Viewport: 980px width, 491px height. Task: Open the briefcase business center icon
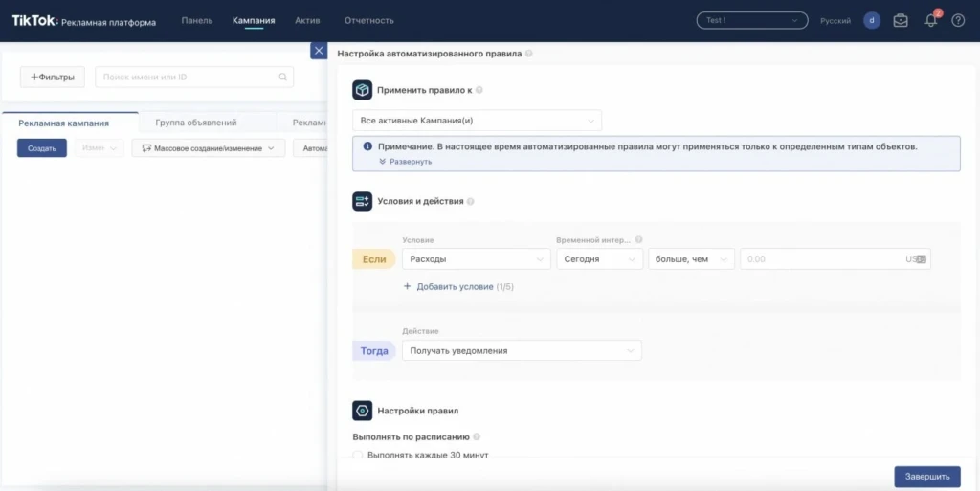[901, 21]
